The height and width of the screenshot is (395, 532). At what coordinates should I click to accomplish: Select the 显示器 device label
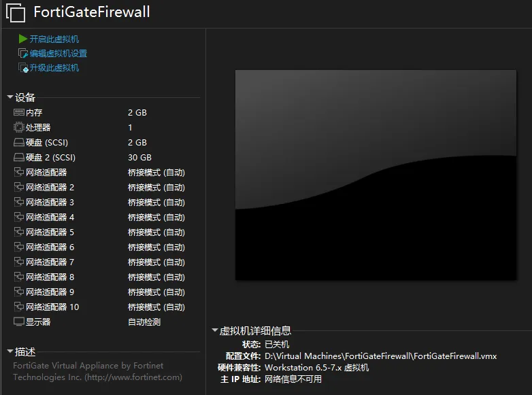click(38, 322)
